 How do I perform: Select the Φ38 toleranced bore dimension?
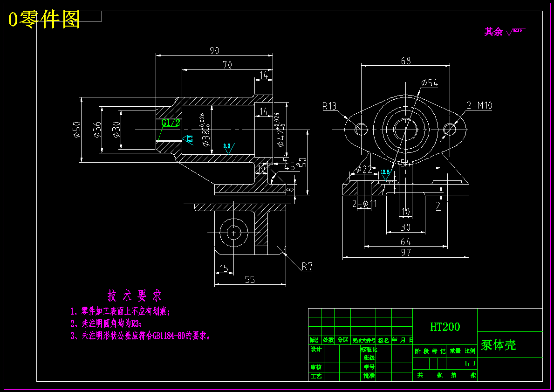point(206,130)
